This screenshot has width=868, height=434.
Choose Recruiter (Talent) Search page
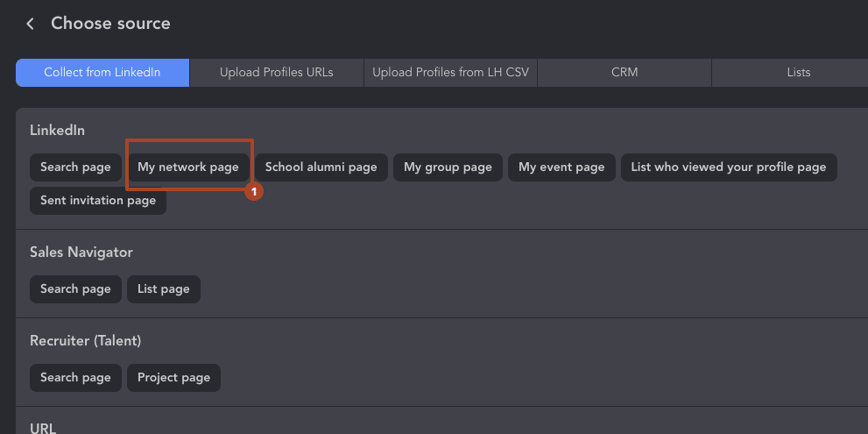click(x=75, y=378)
